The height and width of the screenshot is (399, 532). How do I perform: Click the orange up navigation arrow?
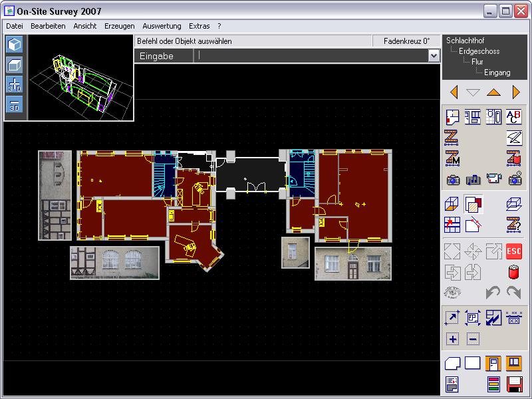click(x=493, y=92)
